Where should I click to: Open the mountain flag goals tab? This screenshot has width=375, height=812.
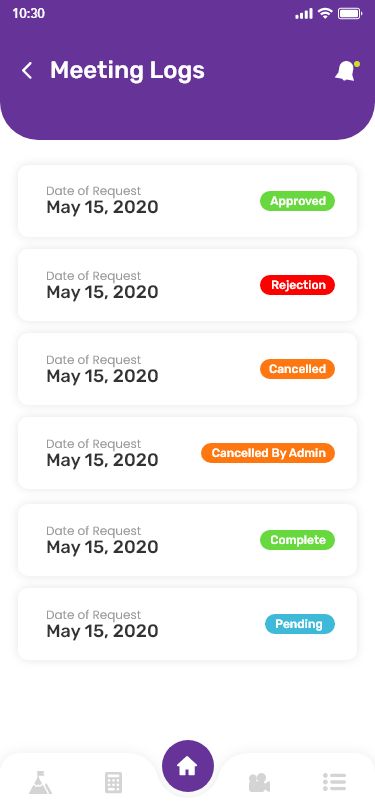point(40,782)
